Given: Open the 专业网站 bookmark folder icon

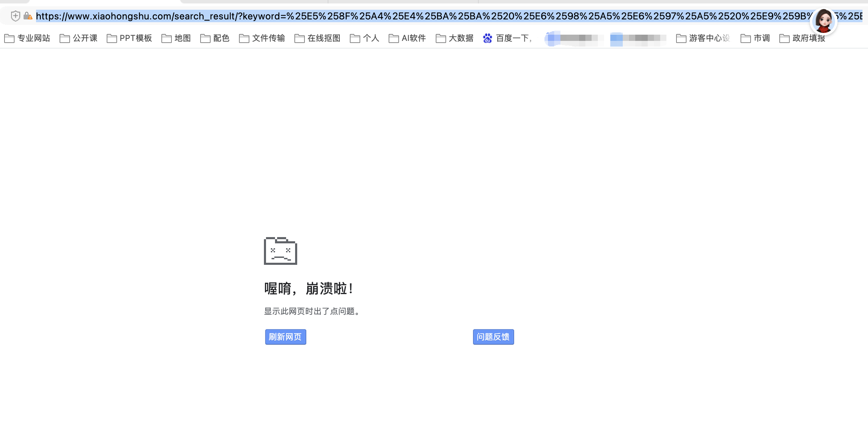Looking at the screenshot, I should tap(9, 38).
